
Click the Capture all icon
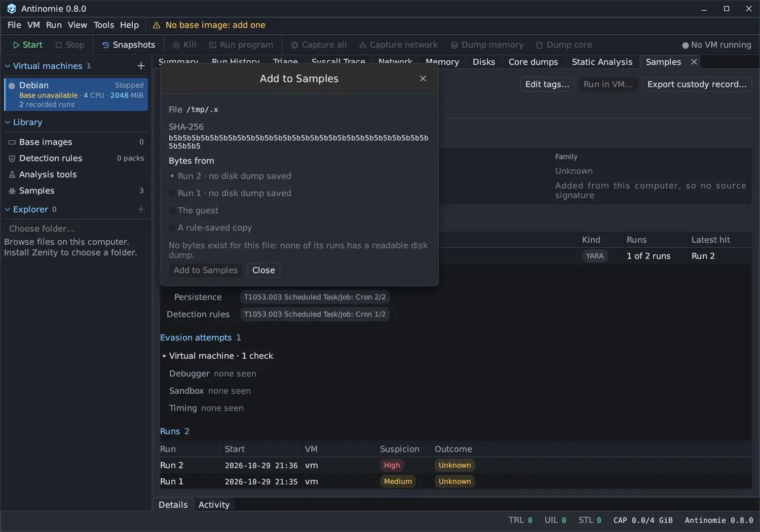(x=295, y=45)
